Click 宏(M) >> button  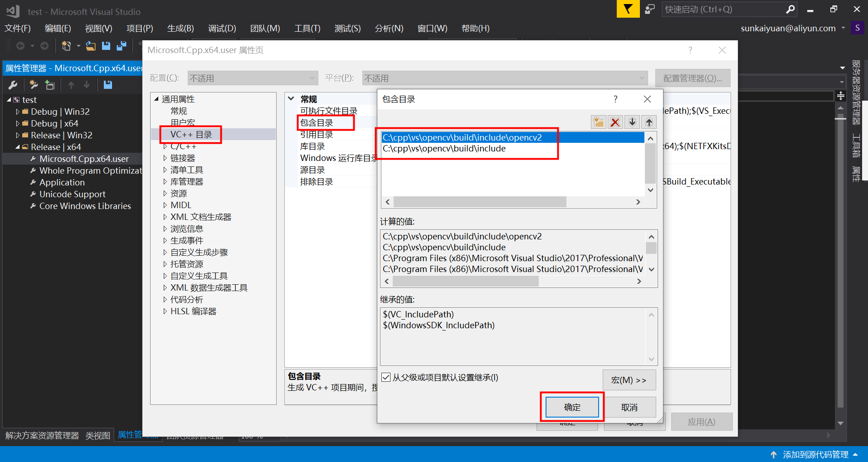(629, 380)
